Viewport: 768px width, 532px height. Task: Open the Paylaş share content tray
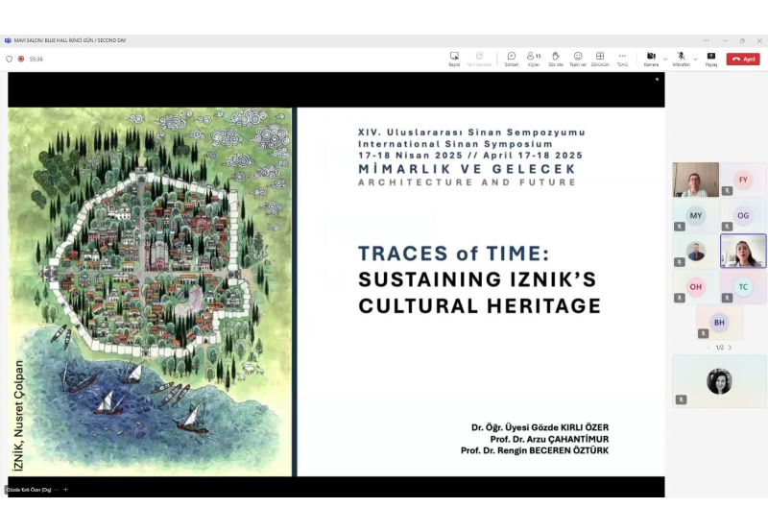[x=711, y=59]
